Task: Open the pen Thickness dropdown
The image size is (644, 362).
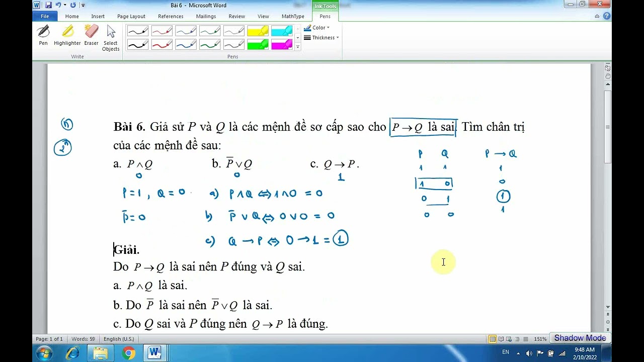Action: [321, 38]
